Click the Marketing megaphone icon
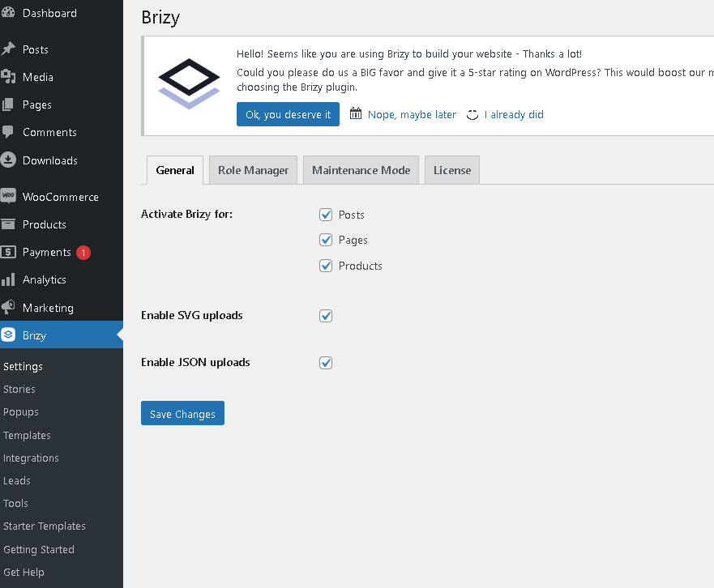This screenshot has width=714, height=588. (x=8, y=307)
